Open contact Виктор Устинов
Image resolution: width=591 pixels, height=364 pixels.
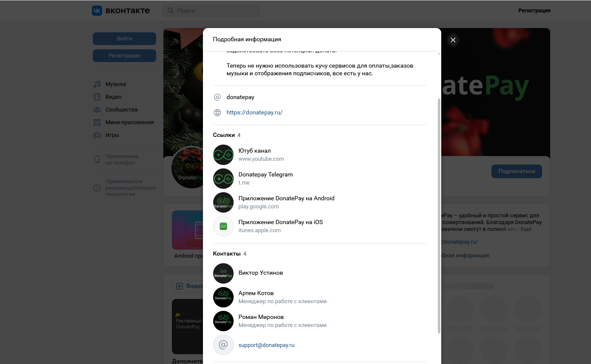(260, 273)
